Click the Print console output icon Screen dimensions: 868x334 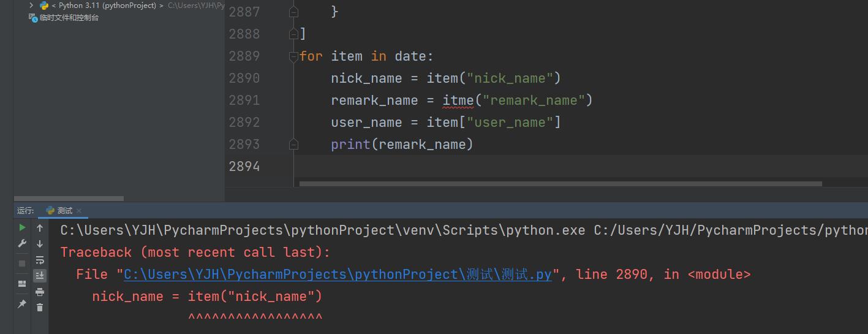click(x=40, y=292)
